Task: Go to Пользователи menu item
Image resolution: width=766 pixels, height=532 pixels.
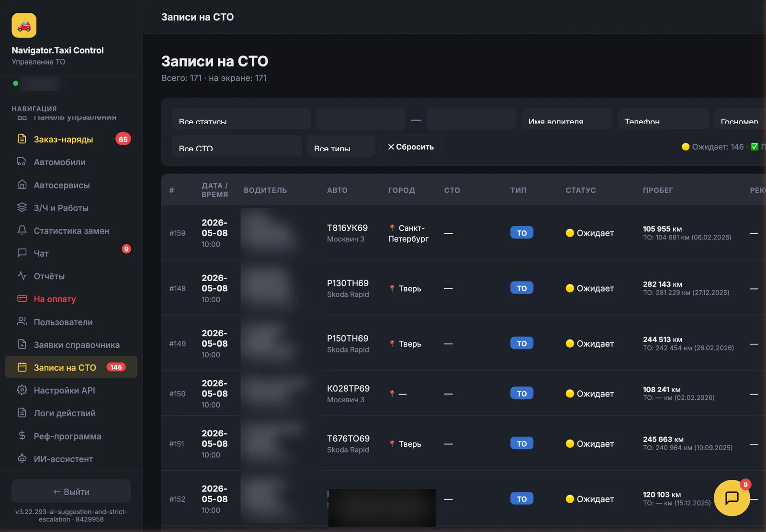Action: (x=71, y=322)
